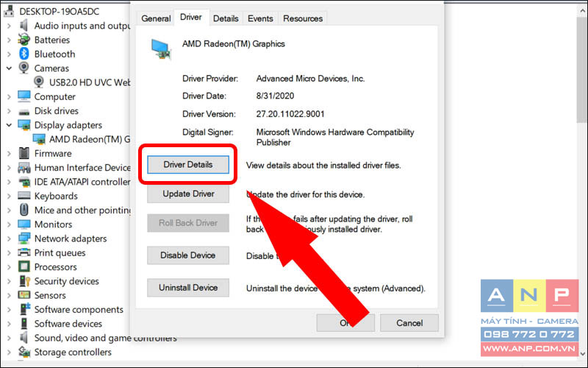The height and width of the screenshot is (368, 588).
Task: Select the Print queues tree label
Action: 60,252
